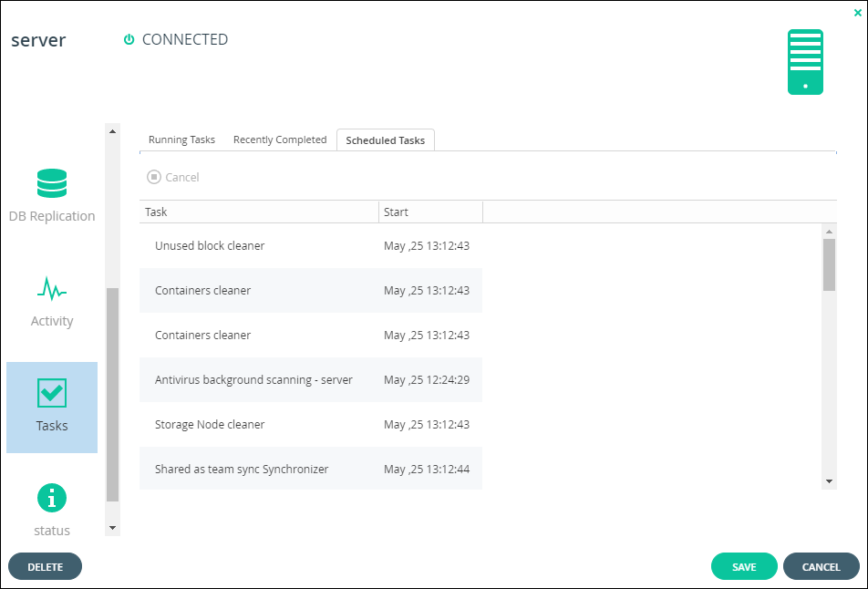Click the Unused block cleaner start time
This screenshot has width=868, height=589.
(427, 246)
